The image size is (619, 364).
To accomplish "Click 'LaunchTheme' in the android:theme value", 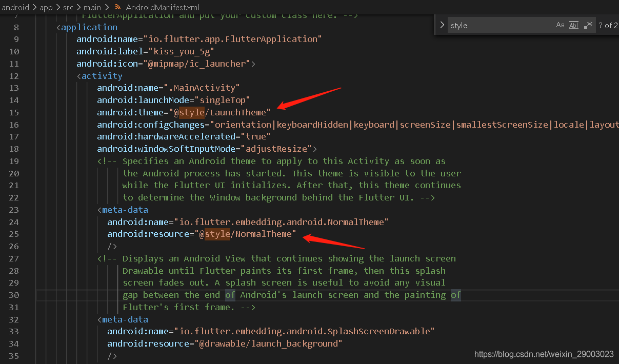I will point(238,112).
